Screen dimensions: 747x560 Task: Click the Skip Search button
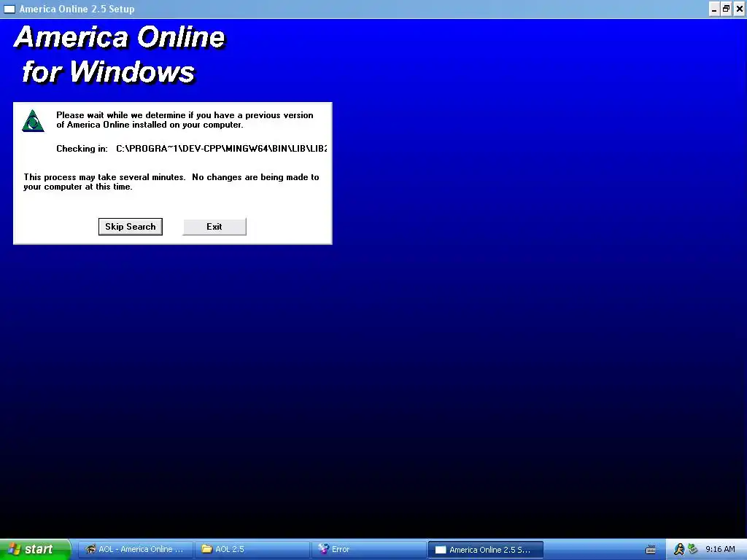pos(130,227)
